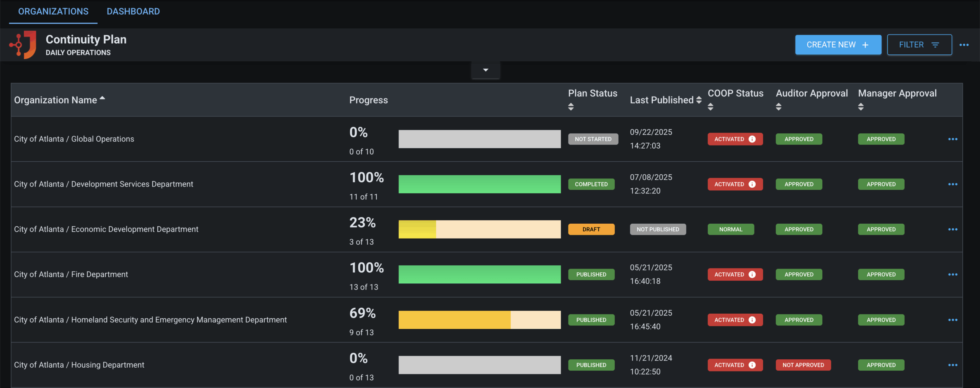Open row actions ellipsis for Fire Department
Screen dimensions: 980x388
pos(953,274)
